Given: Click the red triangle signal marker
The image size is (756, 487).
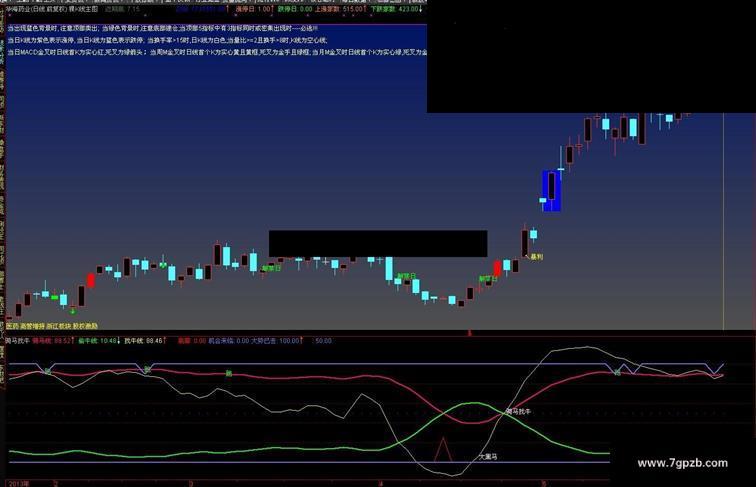Looking at the screenshot, I should [x=443, y=450].
